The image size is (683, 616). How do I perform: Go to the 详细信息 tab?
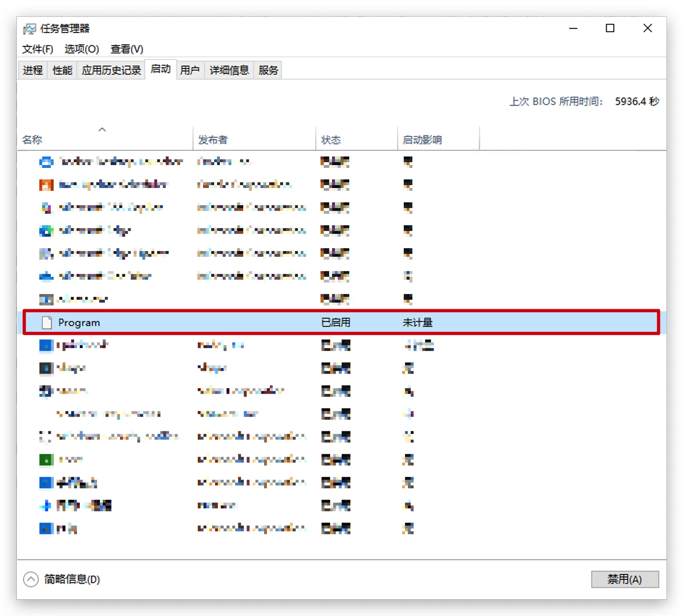pyautogui.click(x=229, y=70)
